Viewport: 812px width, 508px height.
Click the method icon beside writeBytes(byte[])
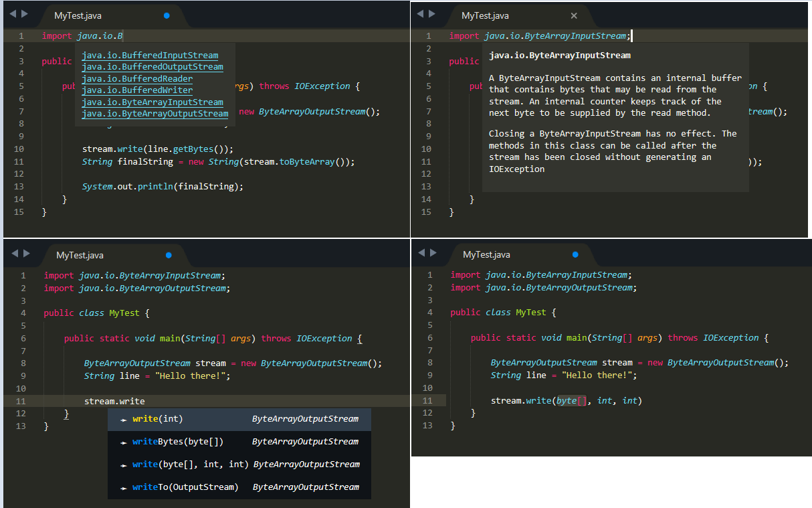click(x=124, y=442)
